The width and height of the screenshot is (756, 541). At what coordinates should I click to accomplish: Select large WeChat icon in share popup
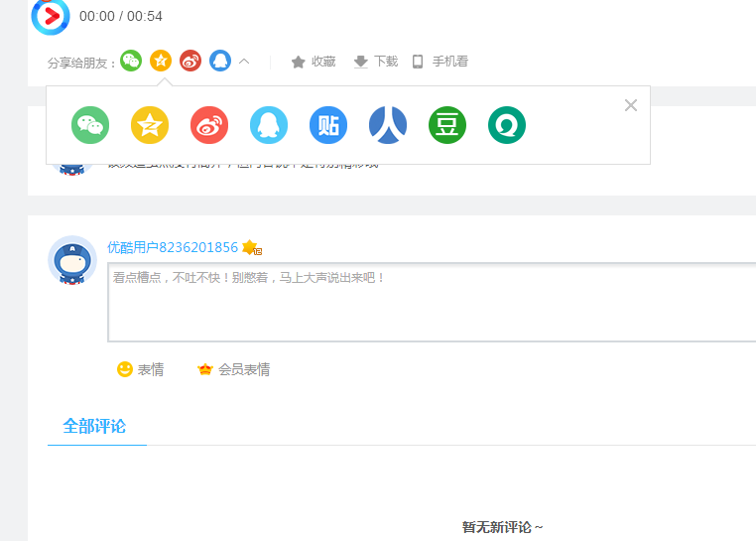tap(90, 125)
